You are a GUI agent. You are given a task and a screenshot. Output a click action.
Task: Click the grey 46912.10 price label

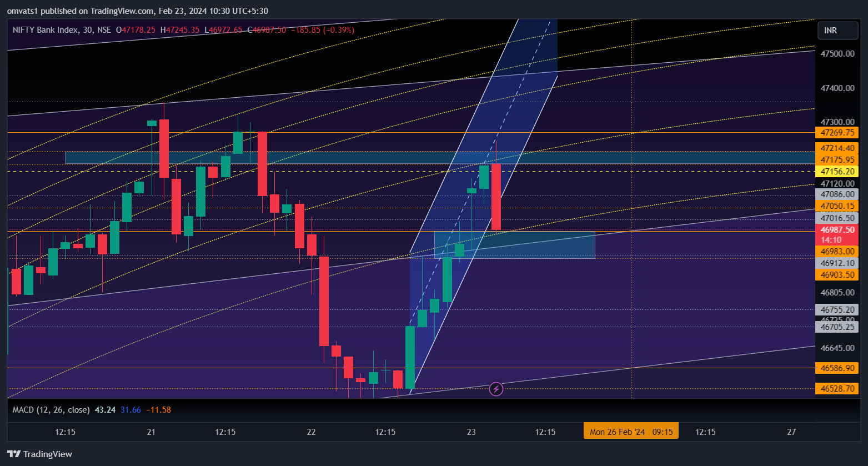837,263
